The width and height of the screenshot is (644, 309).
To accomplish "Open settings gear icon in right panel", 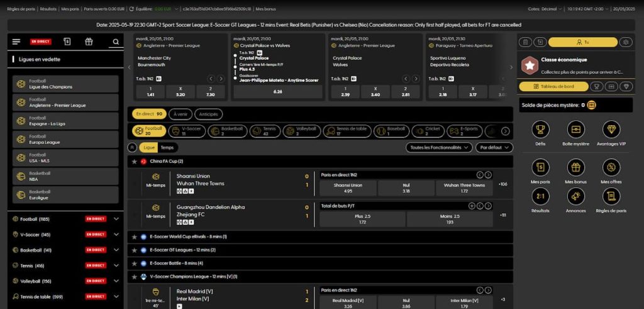I will pyautogui.click(x=626, y=42).
